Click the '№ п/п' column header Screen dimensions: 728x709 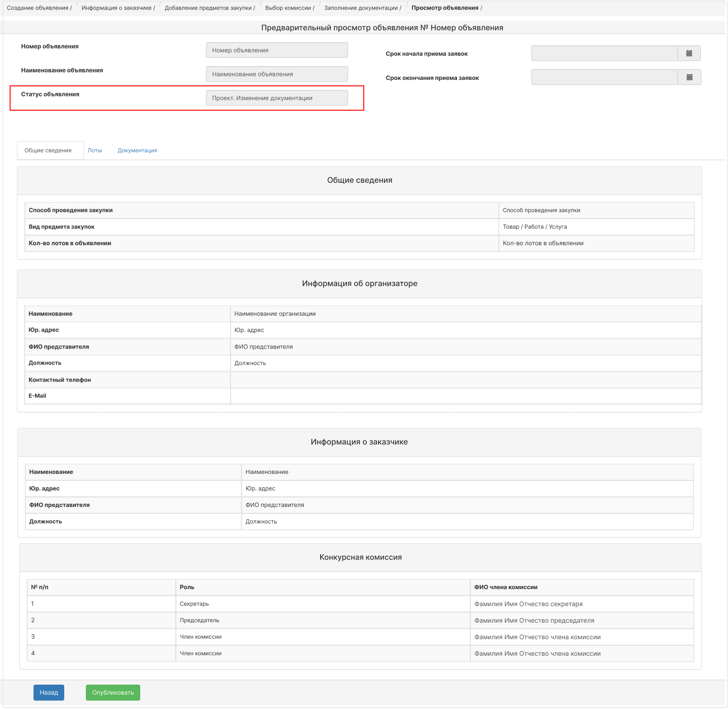pos(101,587)
